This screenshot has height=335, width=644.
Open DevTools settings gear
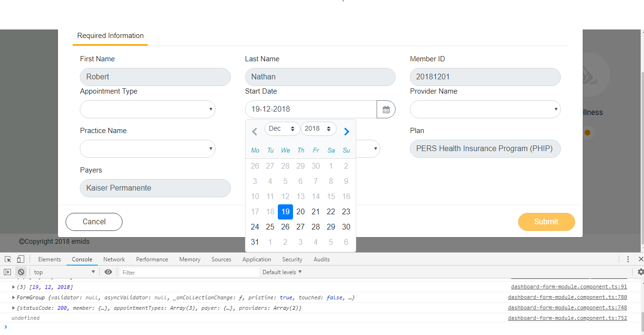[640, 271]
